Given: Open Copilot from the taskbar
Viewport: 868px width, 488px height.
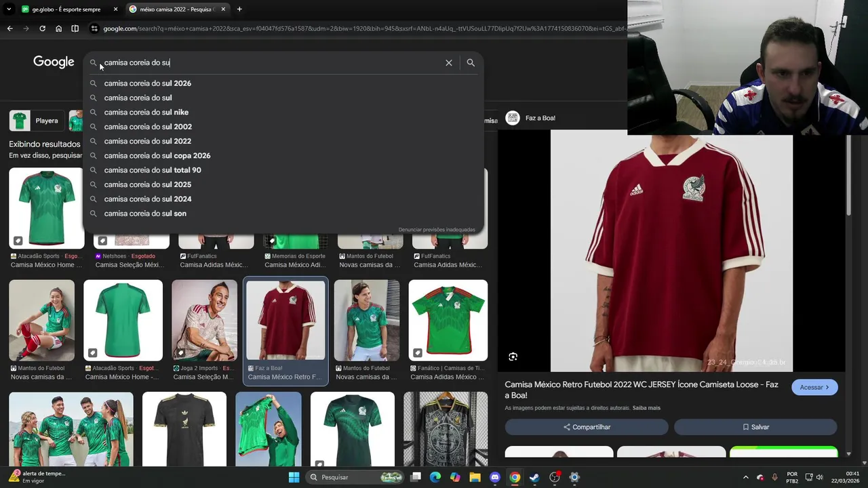Looking at the screenshot, I should [x=455, y=477].
